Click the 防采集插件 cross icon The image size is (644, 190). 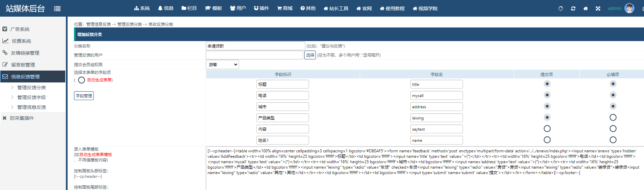(4, 118)
